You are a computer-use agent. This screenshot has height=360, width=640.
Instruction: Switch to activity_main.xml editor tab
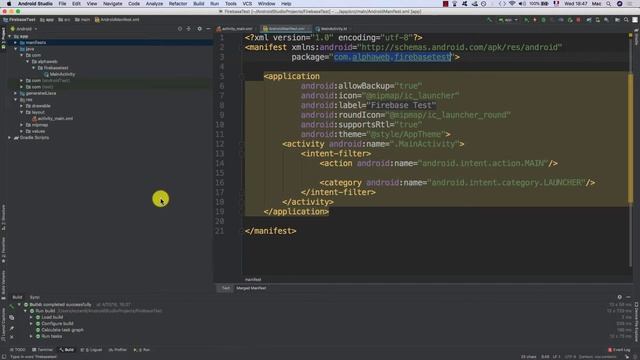[235, 29]
